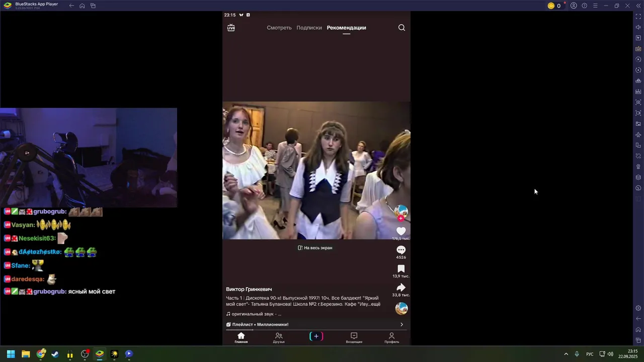
Task: Open TikTok search magnifier
Action: 401,28
